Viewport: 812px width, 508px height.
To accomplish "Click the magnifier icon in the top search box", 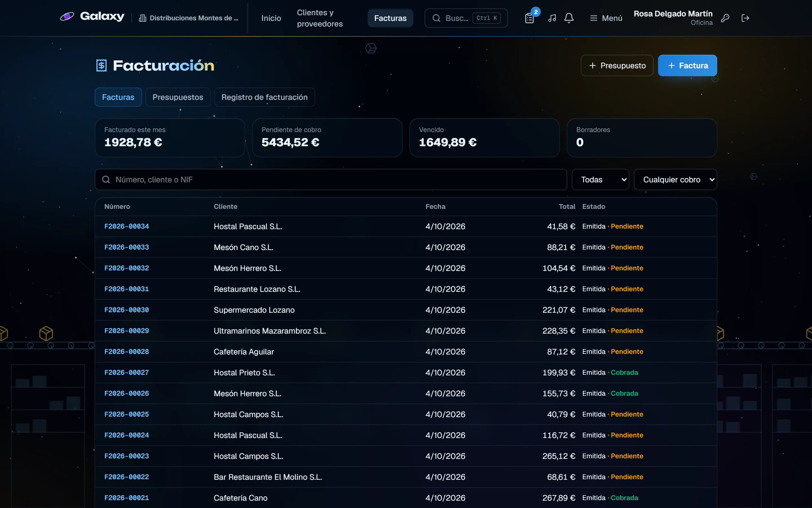I will click(x=436, y=18).
